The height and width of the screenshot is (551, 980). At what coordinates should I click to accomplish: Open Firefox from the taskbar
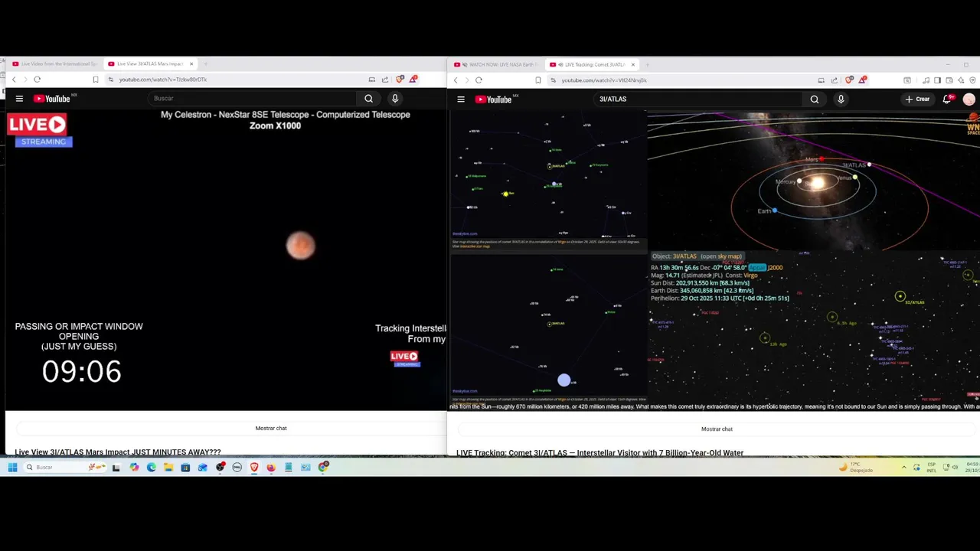pyautogui.click(x=271, y=467)
